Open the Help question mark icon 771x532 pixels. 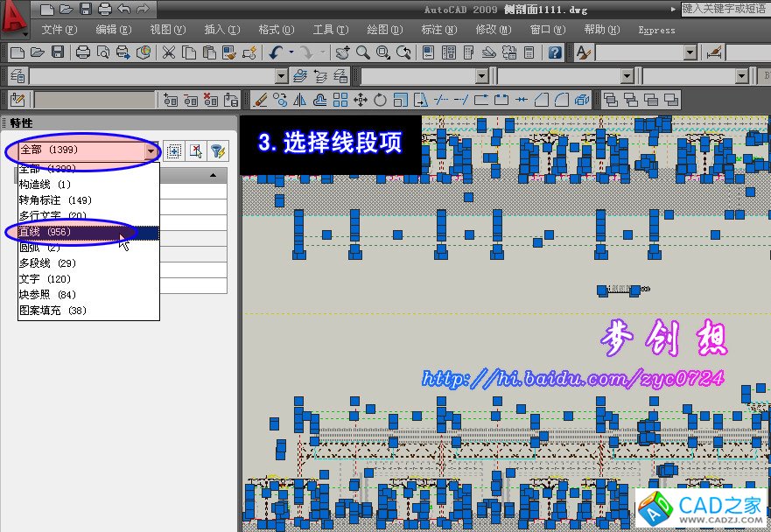[555, 52]
